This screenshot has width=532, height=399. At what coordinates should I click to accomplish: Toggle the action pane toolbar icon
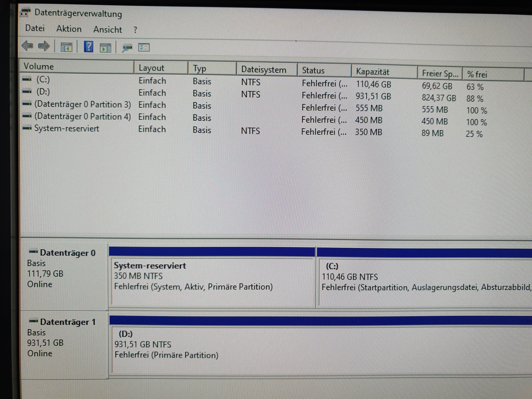click(x=105, y=48)
